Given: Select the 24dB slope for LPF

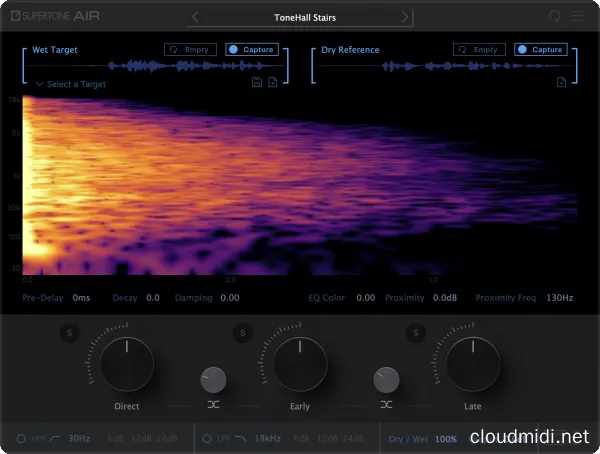Looking at the screenshot, I should [x=353, y=439].
